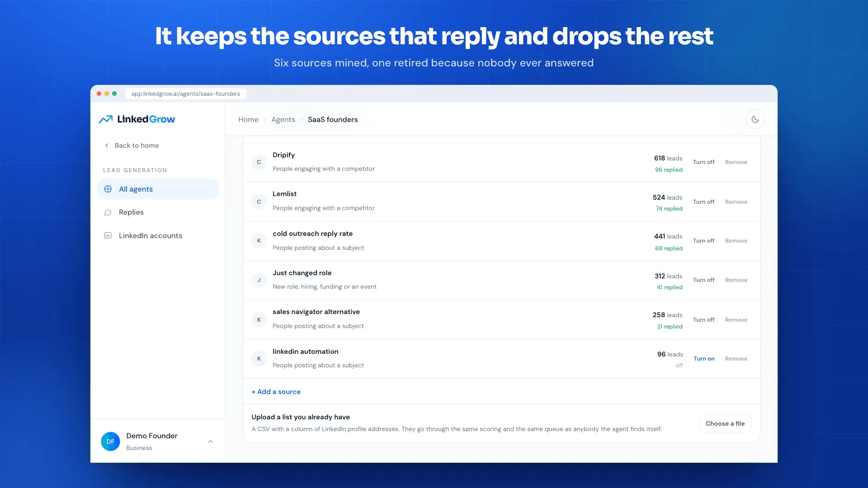
Task: Open the All agents menu item
Action: coord(158,189)
